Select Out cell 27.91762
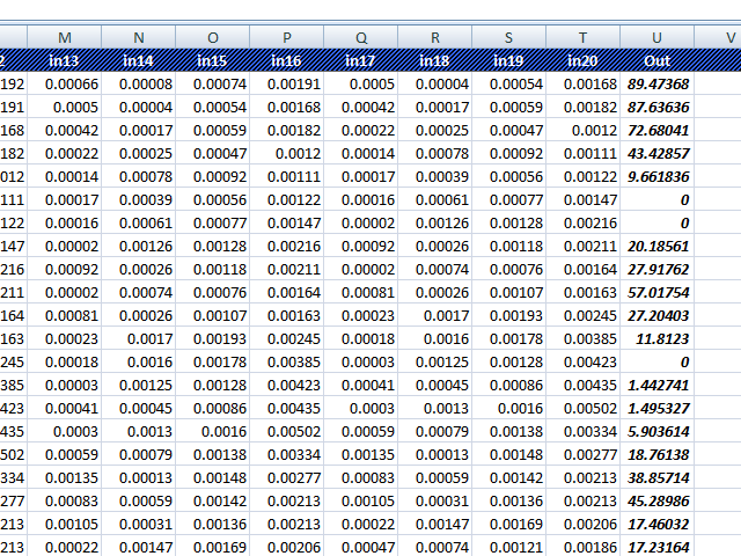741x556 pixels. point(657,269)
